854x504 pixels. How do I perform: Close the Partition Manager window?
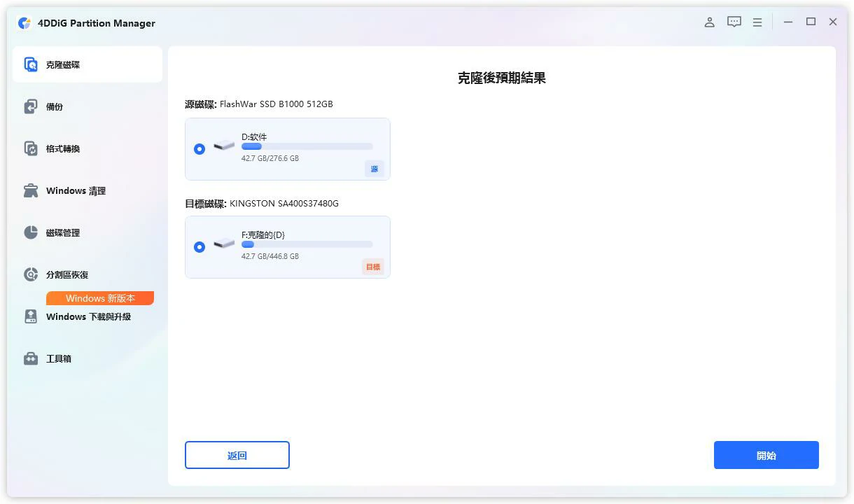point(833,22)
